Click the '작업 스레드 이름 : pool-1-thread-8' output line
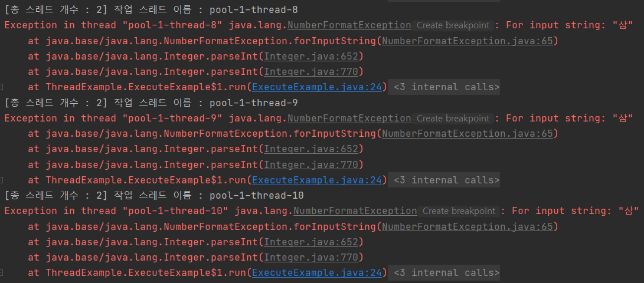This screenshot has width=644, height=283. (x=207, y=10)
